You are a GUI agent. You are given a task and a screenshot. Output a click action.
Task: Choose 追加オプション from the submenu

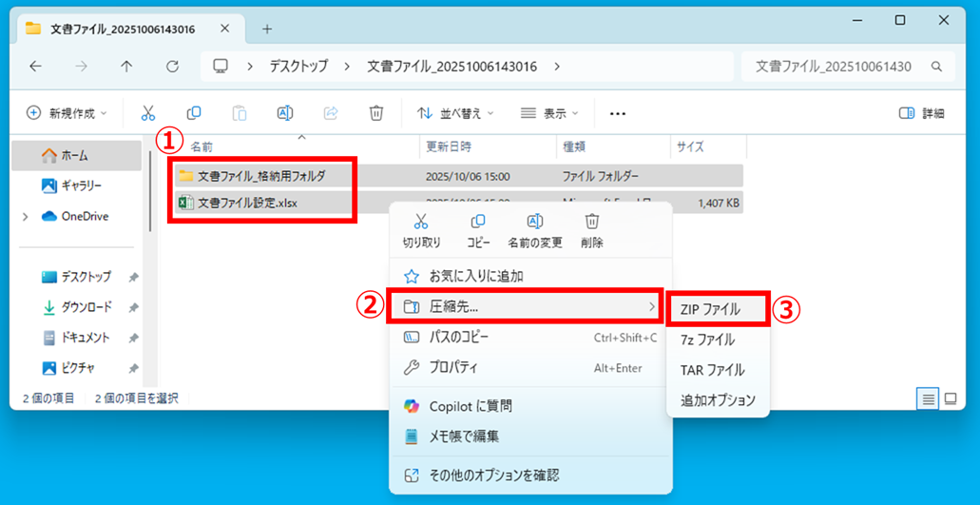718,400
